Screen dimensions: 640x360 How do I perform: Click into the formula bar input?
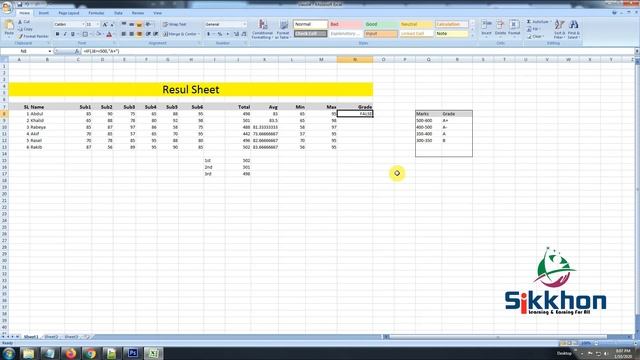(x=357, y=51)
